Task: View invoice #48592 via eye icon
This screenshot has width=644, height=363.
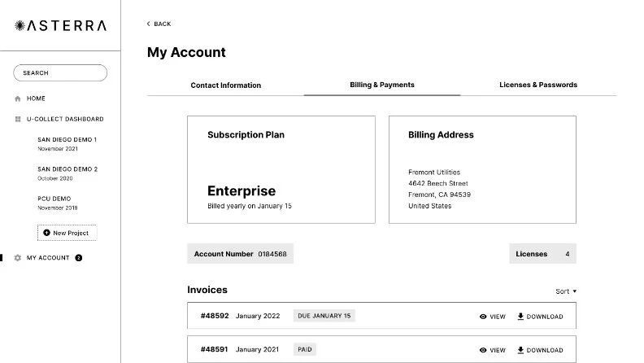Action: tap(483, 317)
